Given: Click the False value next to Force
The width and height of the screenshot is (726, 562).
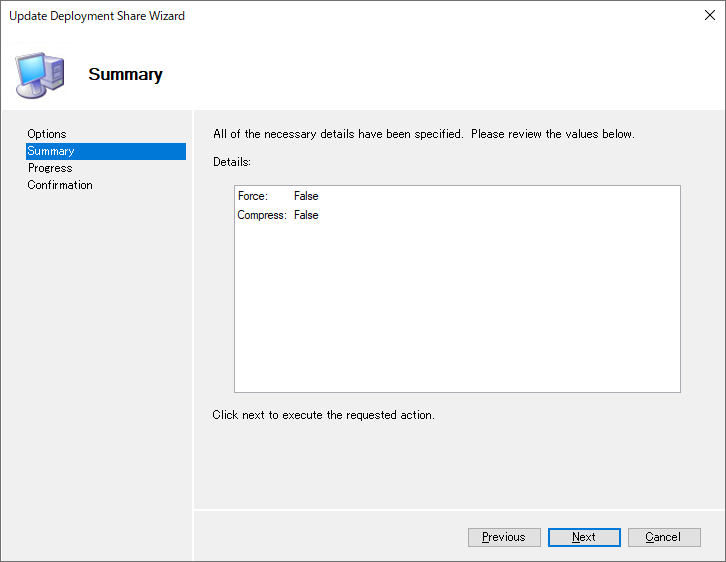Looking at the screenshot, I should point(306,196).
